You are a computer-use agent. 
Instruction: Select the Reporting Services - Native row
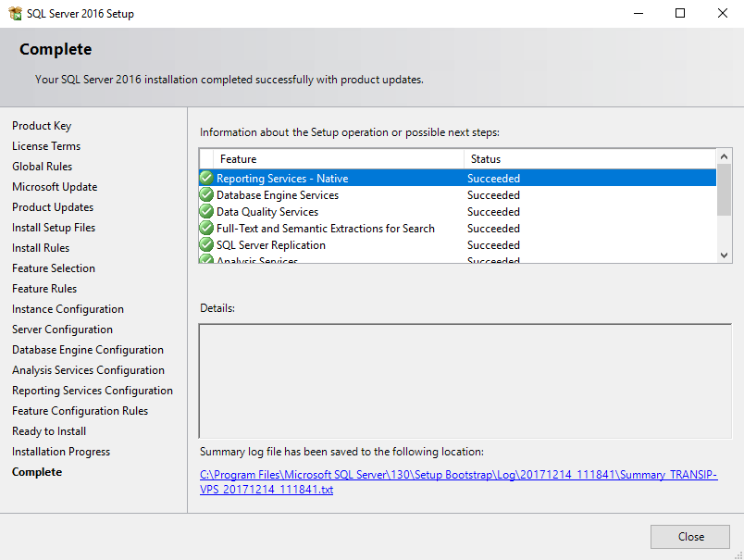pyautogui.click(x=457, y=178)
